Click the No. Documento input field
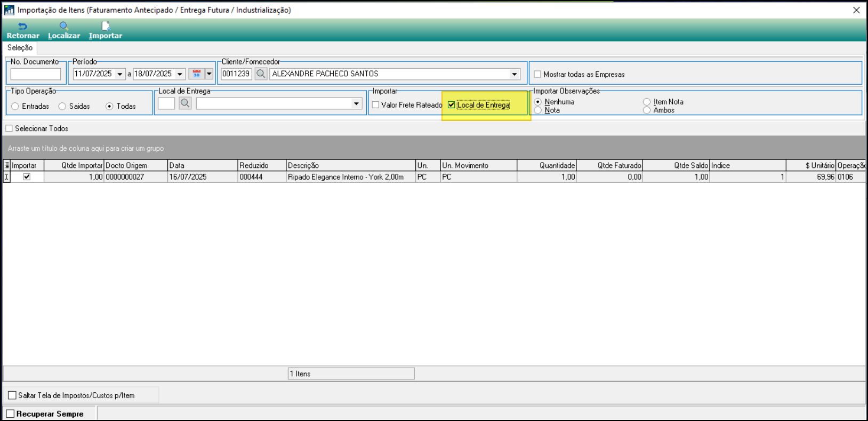Image resolution: width=868 pixels, height=421 pixels. pyautogui.click(x=36, y=74)
